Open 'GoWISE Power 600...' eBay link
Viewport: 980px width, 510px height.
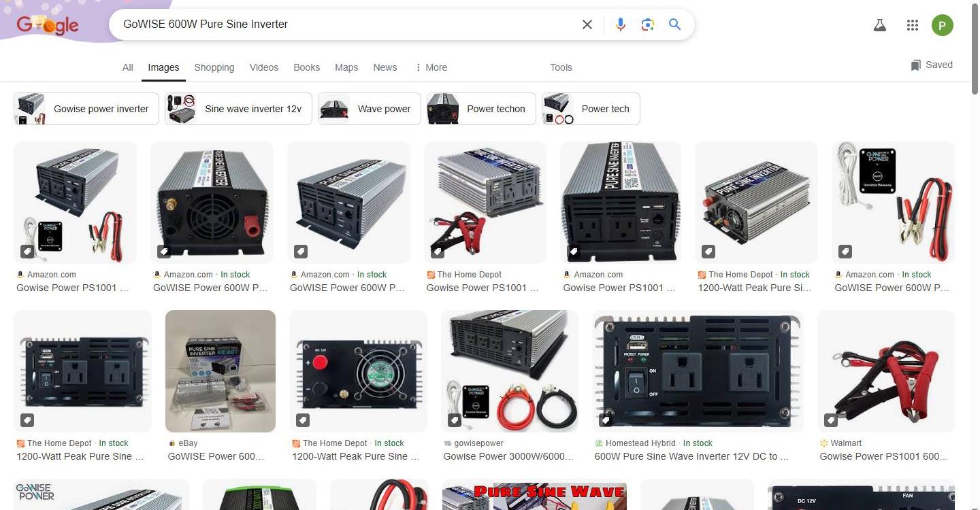pos(216,456)
